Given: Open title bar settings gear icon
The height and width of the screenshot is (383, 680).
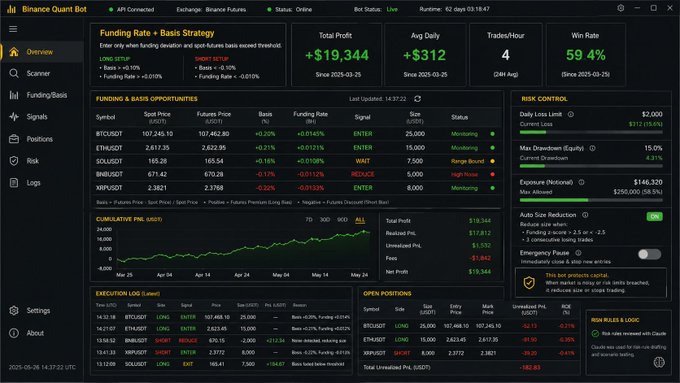Looking at the screenshot, I should tap(621, 8).
